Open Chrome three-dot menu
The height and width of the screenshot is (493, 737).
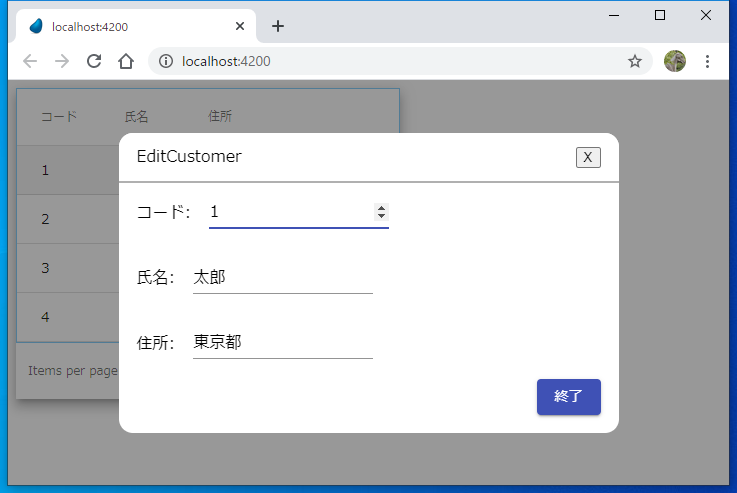coord(708,61)
